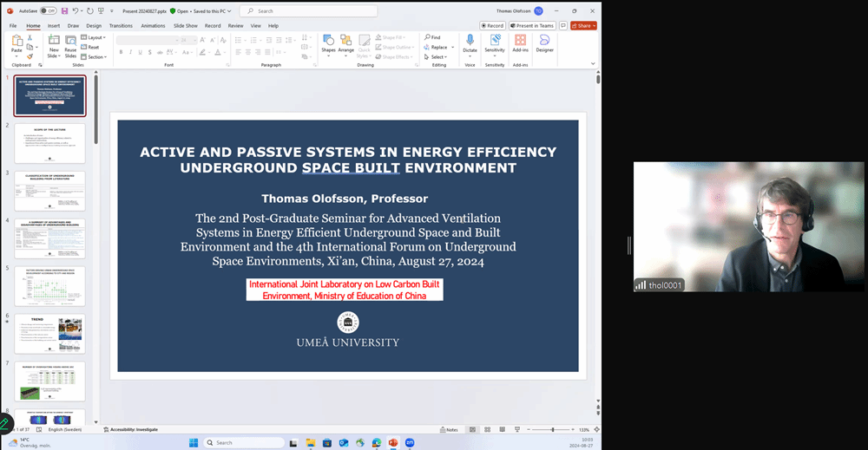Screen dimensions: 868x450
Task: Open the Insert tab
Action: 54,25
